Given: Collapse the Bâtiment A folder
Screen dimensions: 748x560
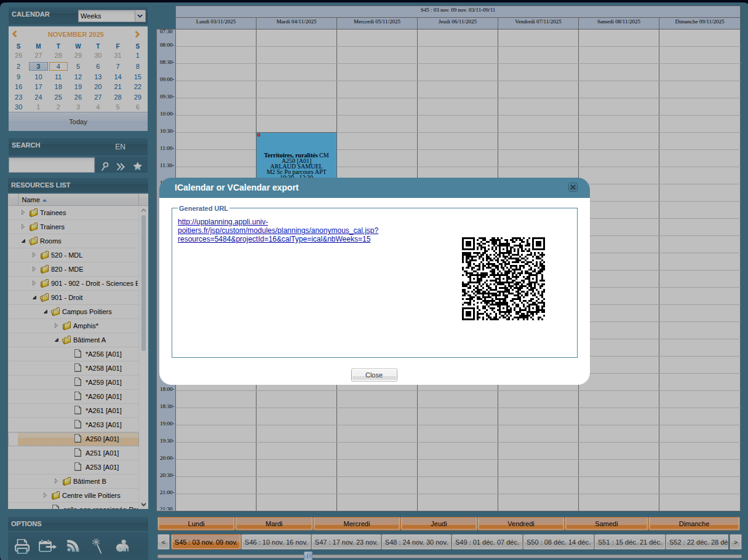Looking at the screenshot, I should click(57, 340).
